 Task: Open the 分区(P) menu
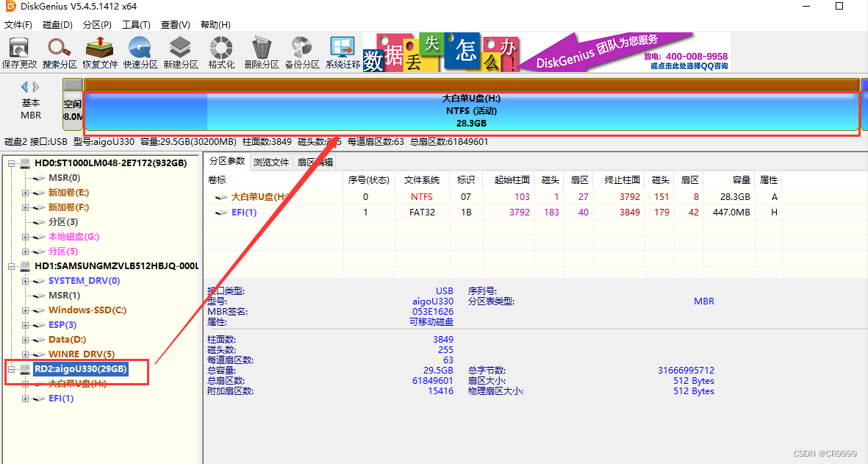(x=98, y=25)
